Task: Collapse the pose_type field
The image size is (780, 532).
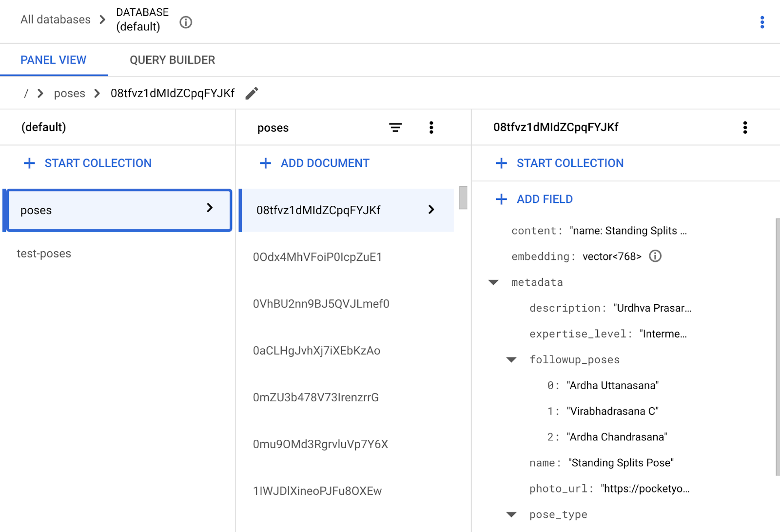Action: 511,514
